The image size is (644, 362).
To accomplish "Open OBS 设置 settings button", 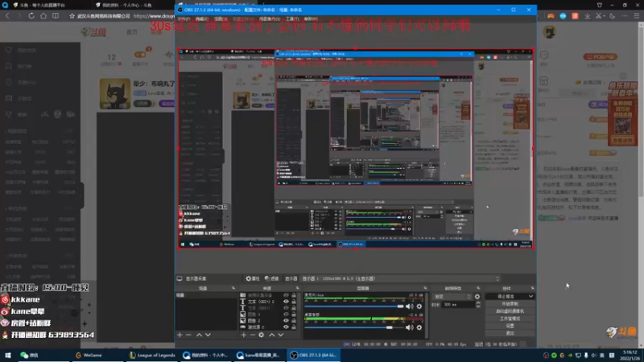I will (x=510, y=326).
